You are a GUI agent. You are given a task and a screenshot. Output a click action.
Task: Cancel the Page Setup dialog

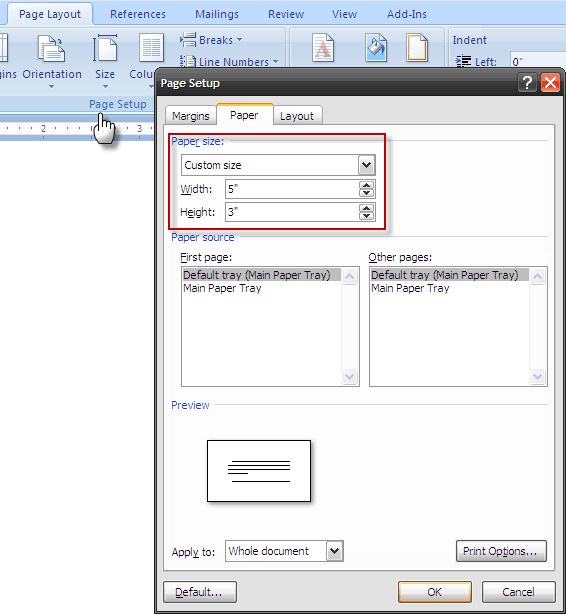pos(519,591)
